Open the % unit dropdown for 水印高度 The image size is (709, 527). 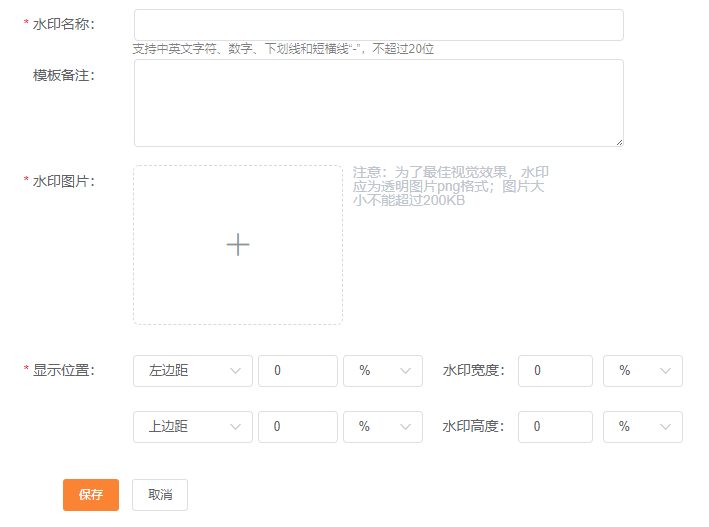click(643, 427)
